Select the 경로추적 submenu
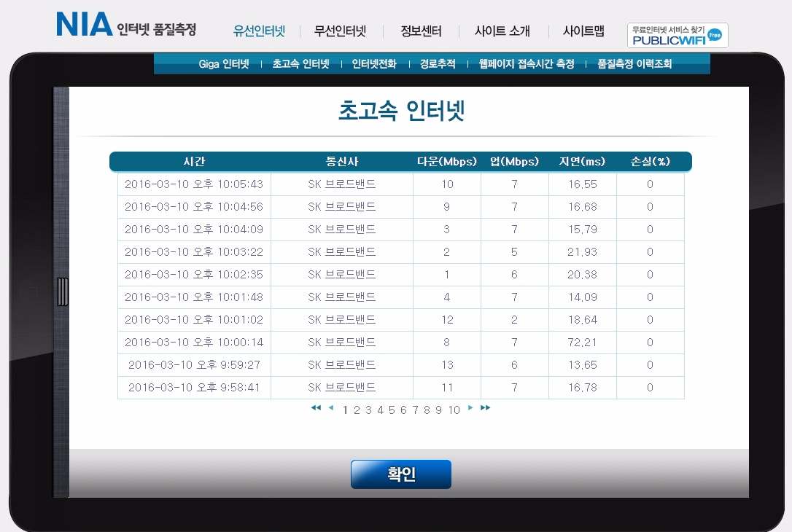The image size is (792, 532). point(438,64)
